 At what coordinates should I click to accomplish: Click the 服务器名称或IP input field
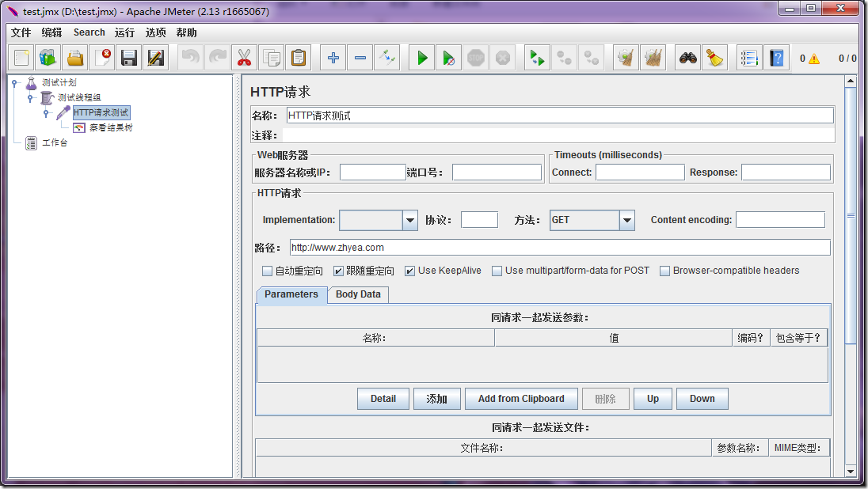click(x=372, y=172)
